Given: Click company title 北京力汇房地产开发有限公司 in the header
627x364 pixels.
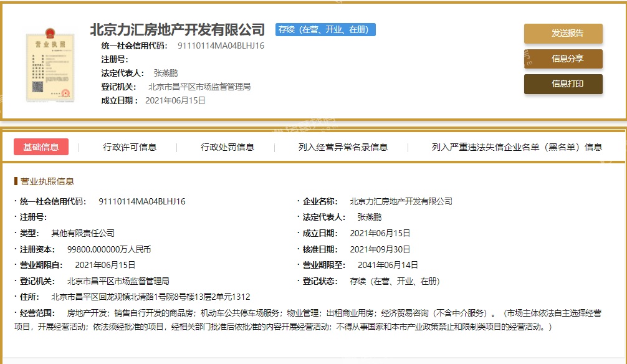Looking at the screenshot, I should click(178, 29).
